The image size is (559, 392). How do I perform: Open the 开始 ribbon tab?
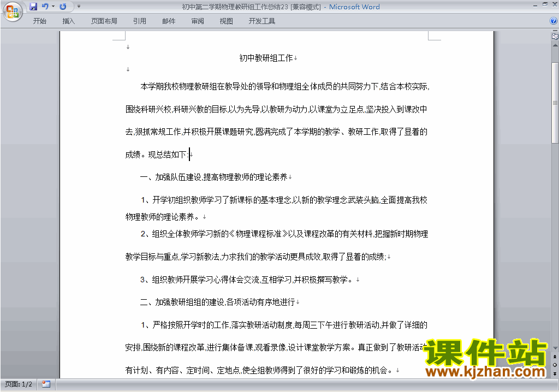39,21
